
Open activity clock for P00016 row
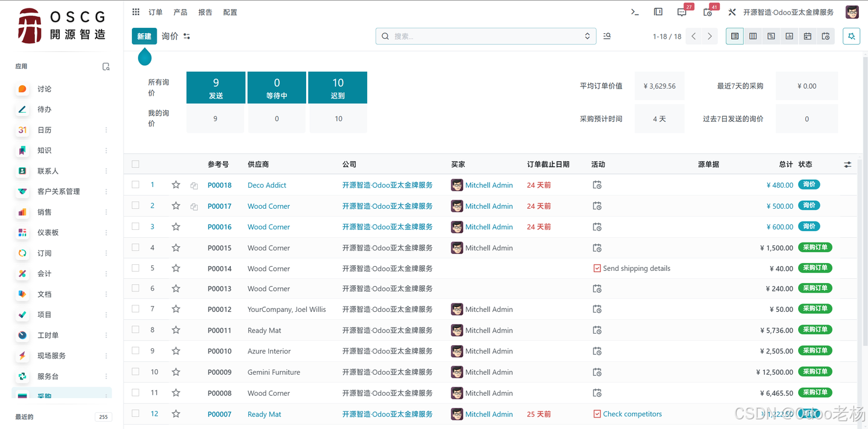[x=597, y=227]
